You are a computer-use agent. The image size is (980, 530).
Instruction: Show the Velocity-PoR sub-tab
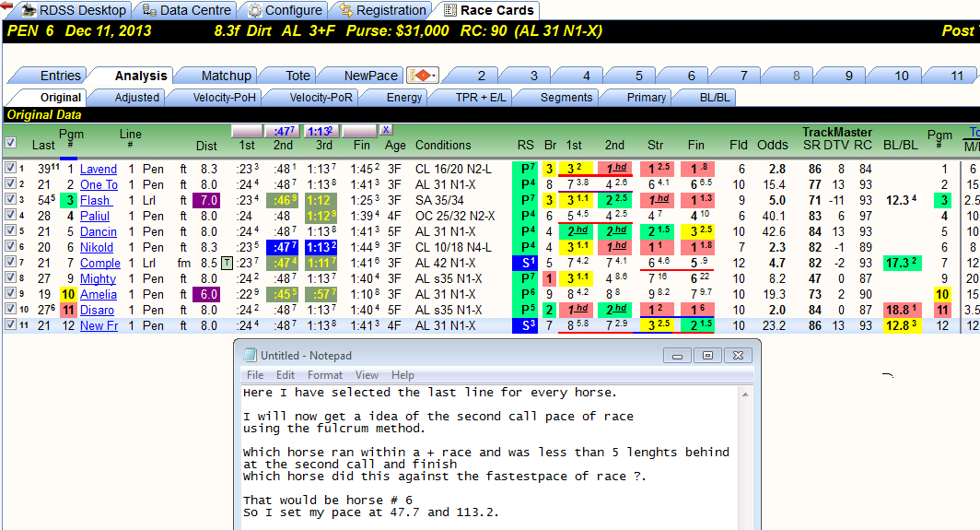321,98
